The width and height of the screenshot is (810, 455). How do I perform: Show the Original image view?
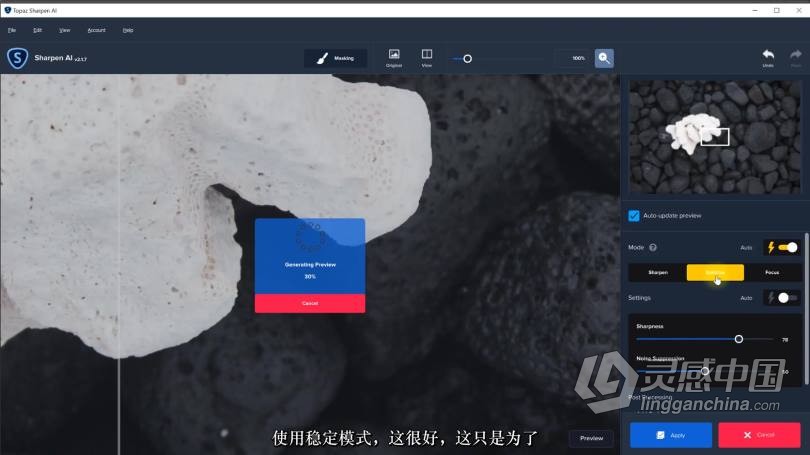click(x=394, y=58)
